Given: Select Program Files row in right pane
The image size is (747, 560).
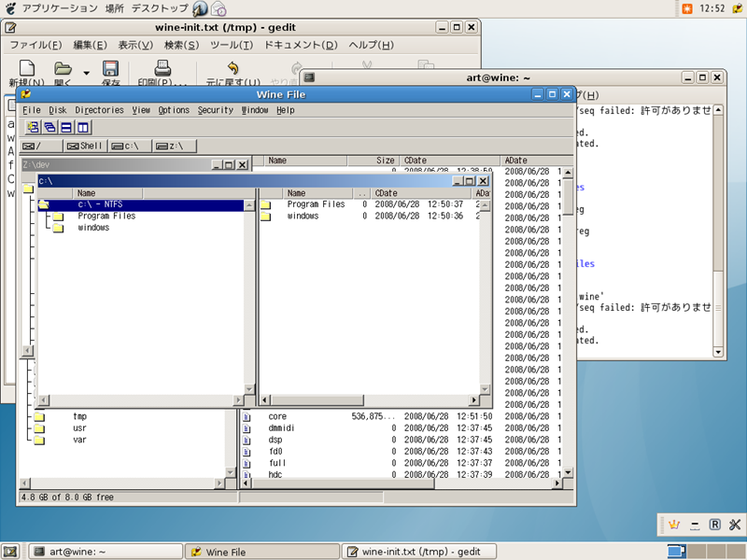Looking at the screenshot, I should tap(369, 204).
